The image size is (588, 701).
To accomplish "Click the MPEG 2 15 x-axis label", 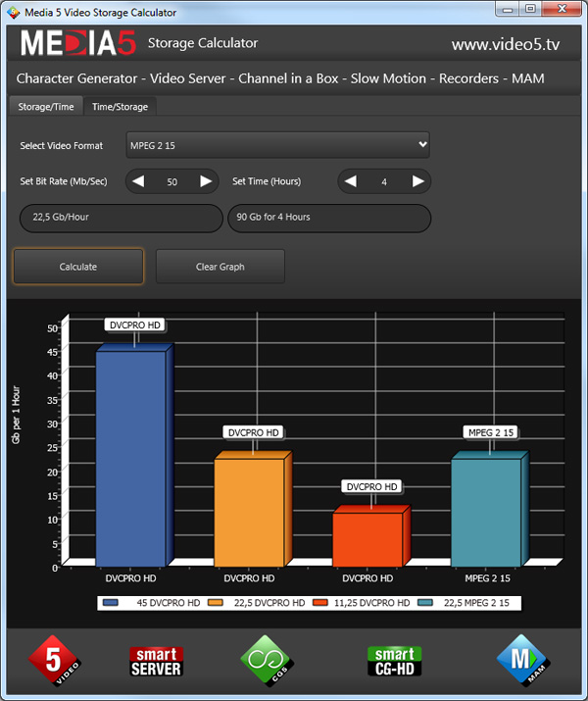I will tap(487, 578).
